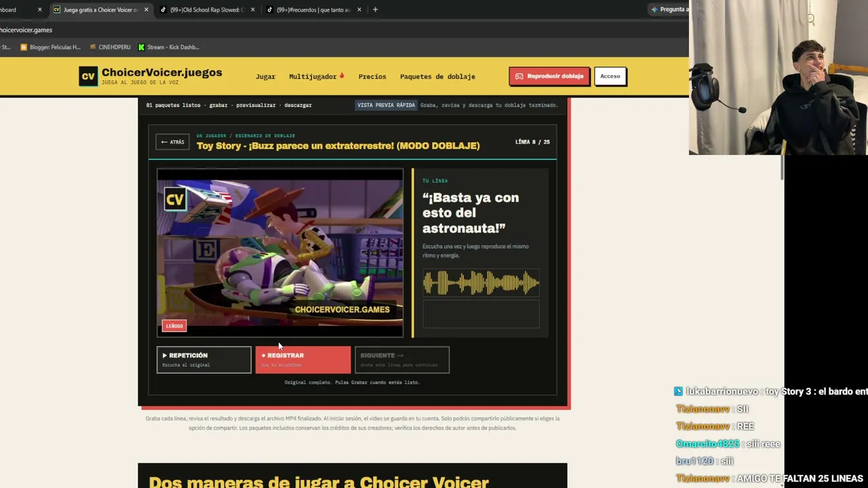This screenshot has height=488, width=868.
Task: Click the Acceso login button
Action: click(x=610, y=76)
